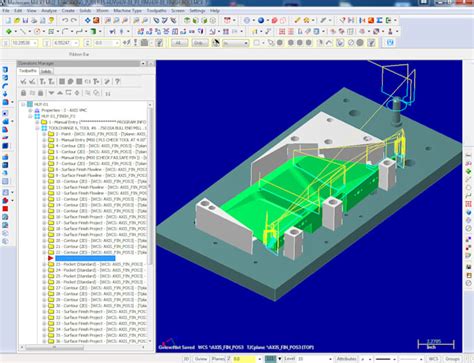474x363 pixels.
Task: Click the Attributes button in status bar
Action: point(346,359)
